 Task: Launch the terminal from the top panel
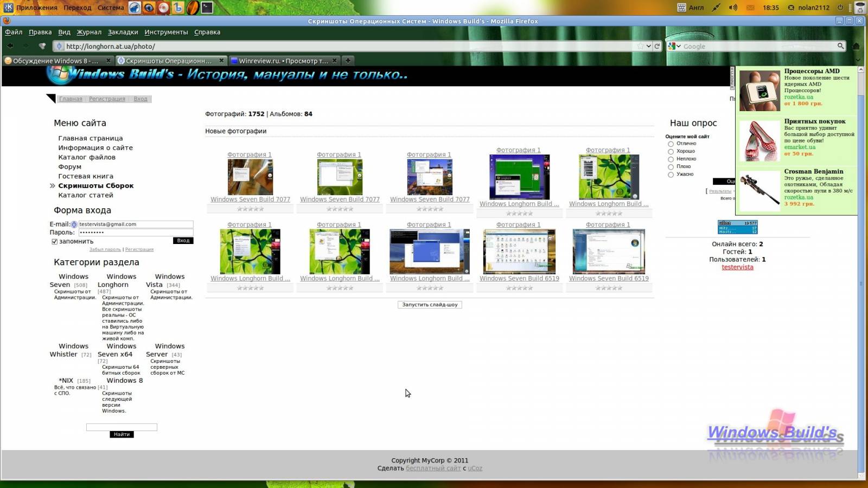point(207,7)
